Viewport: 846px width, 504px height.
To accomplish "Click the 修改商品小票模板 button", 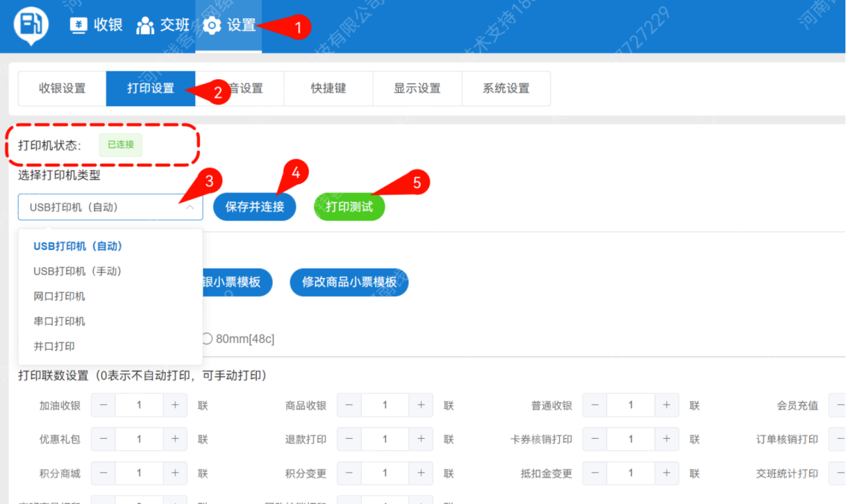I will [349, 282].
